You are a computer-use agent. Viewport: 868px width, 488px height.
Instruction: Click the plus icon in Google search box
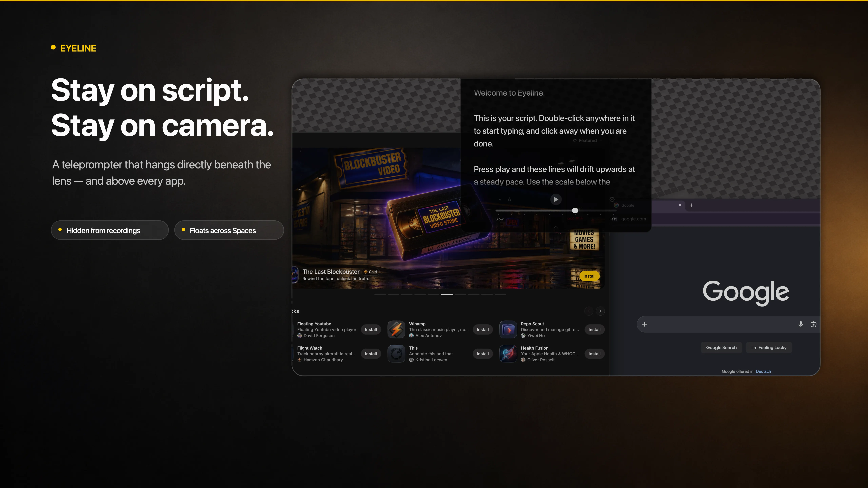pos(644,324)
